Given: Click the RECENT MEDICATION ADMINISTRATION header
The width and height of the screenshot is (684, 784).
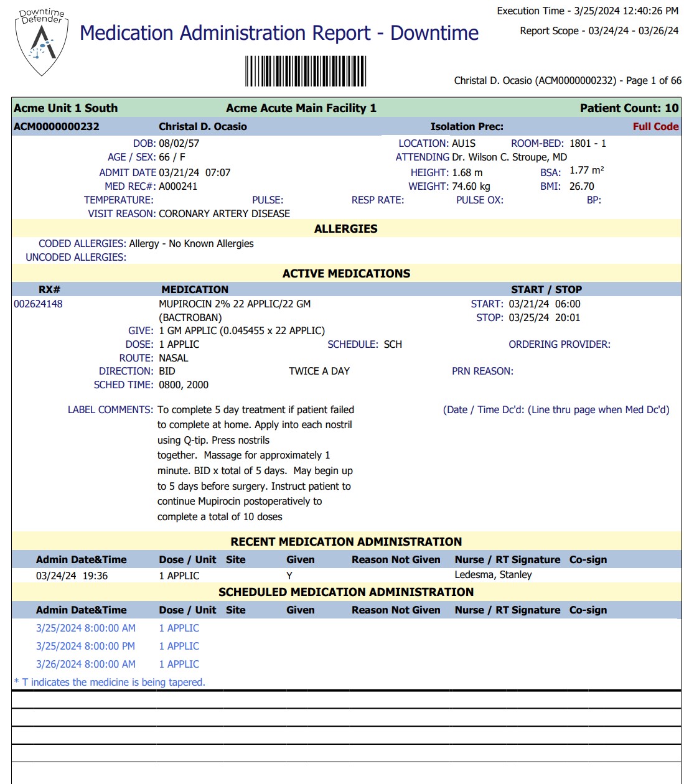Looking at the screenshot, I should (346, 542).
